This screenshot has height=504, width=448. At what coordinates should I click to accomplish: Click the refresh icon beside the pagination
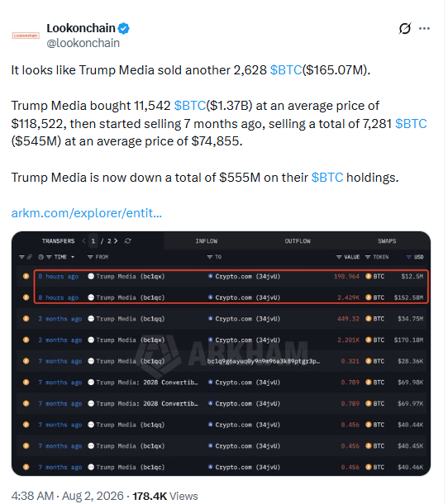tap(127, 240)
